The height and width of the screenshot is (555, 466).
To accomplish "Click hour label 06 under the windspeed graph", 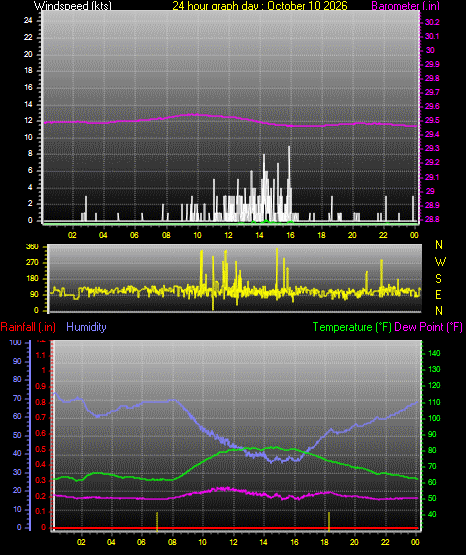I will tap(134, 235).
